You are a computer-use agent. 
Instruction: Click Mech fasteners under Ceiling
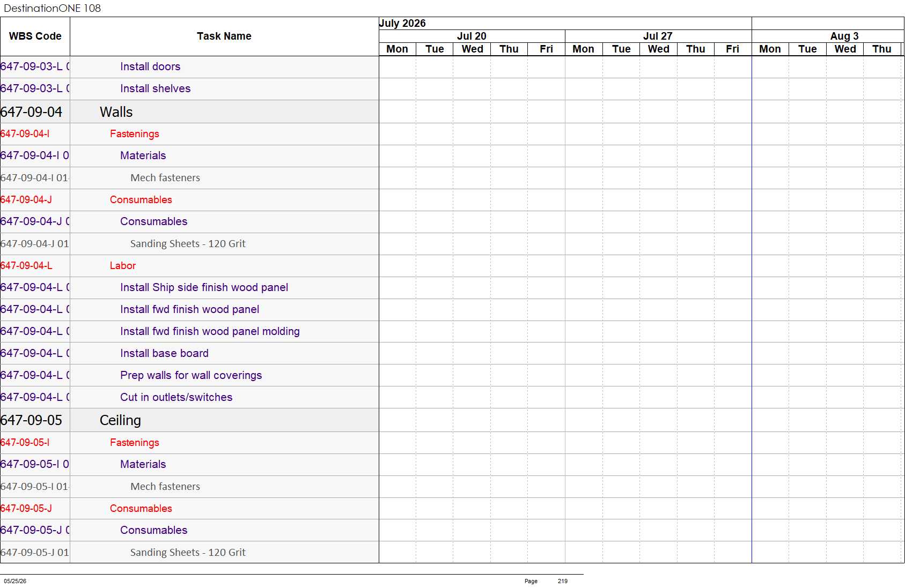click(165, 486)
